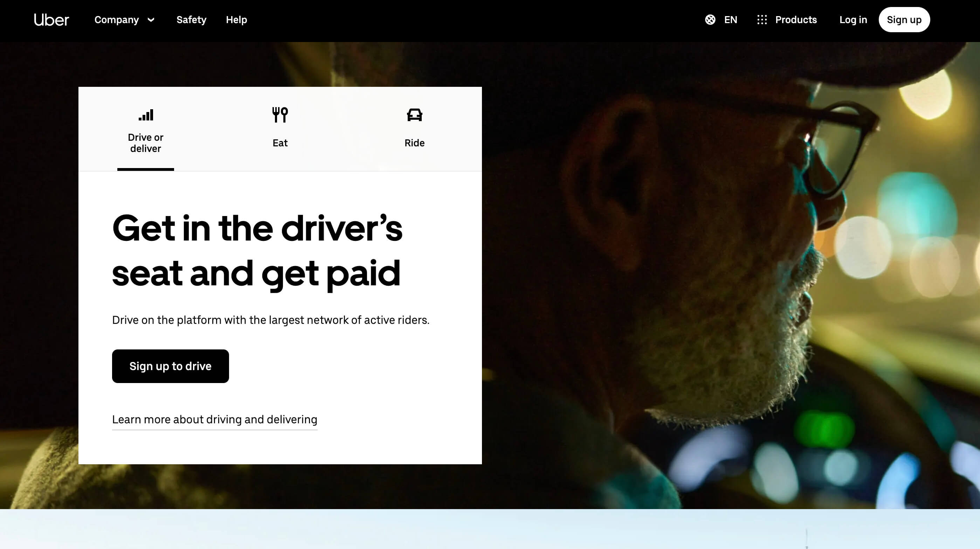This screenshot has height=549, width=980.
Task: Open the EN language selector
Action: point(730,20)
